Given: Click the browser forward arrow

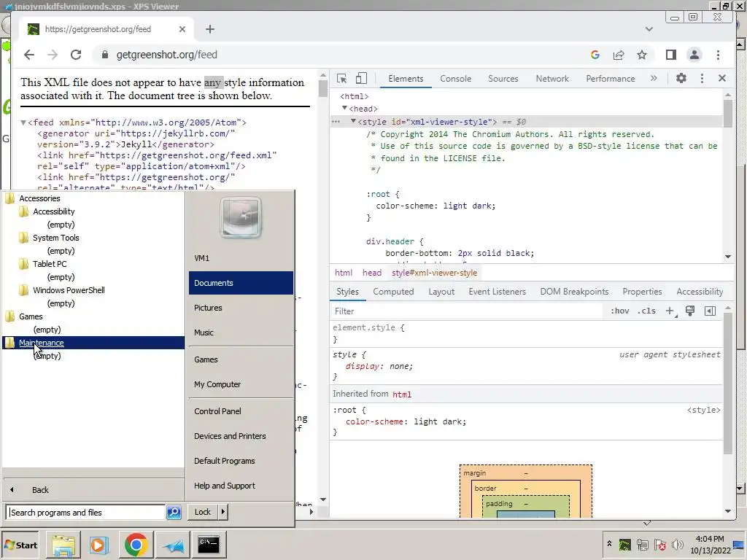Looking at the screenshot, I should [53, 55].
